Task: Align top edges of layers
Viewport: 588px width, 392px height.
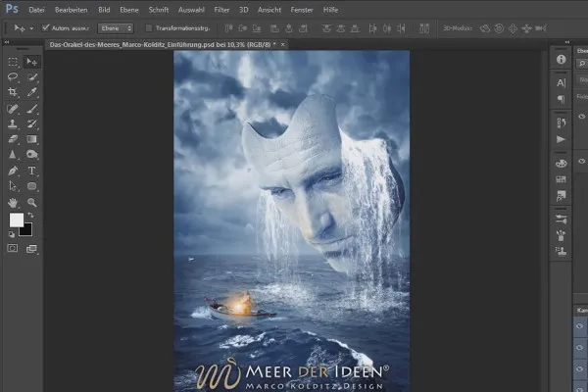Action: pos(228,28)
